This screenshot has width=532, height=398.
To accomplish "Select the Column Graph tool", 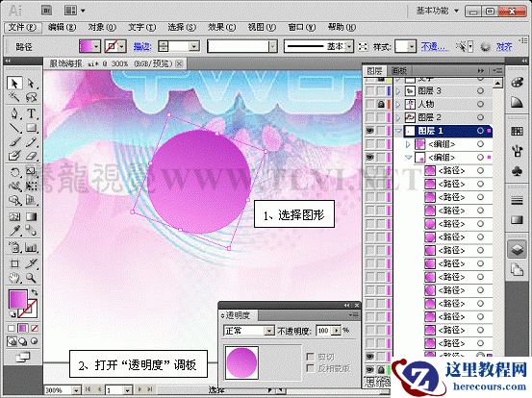I will click(x=31, y=247).
